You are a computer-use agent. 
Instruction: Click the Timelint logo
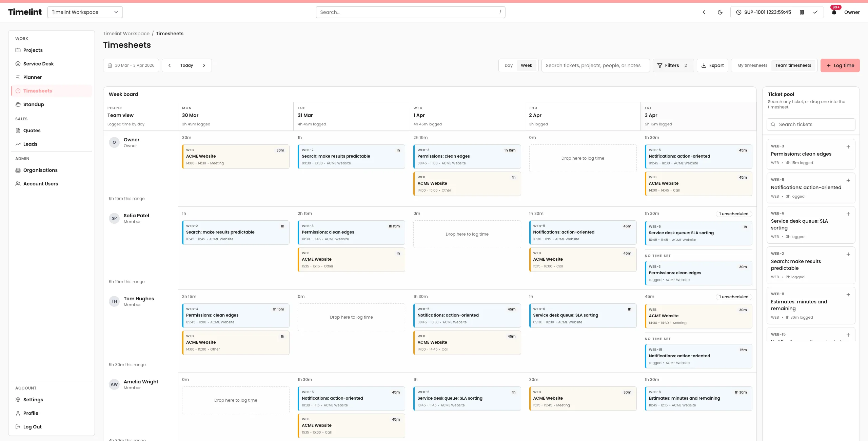coord(25,12)
